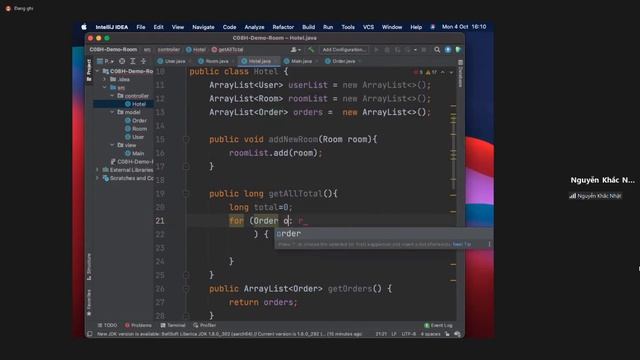Click controller breadcrumb in navigation bar
This screenshot has width=640, height=360.
(x=169, y=50)
